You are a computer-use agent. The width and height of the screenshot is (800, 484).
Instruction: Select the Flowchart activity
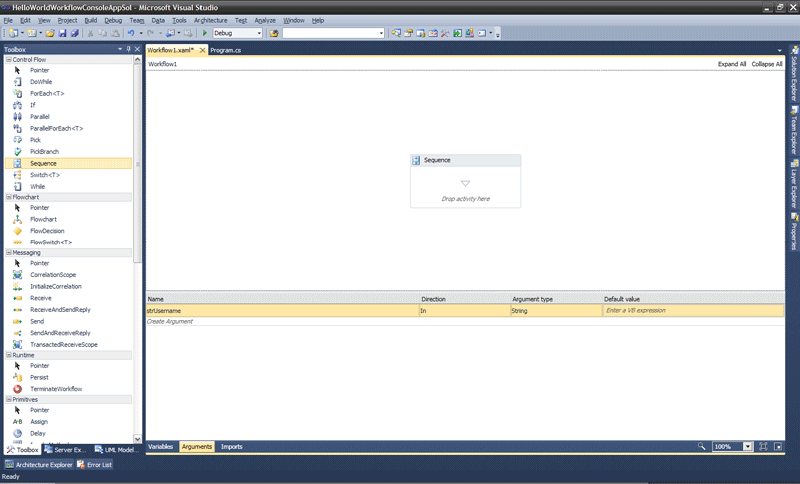pos(43,219)
